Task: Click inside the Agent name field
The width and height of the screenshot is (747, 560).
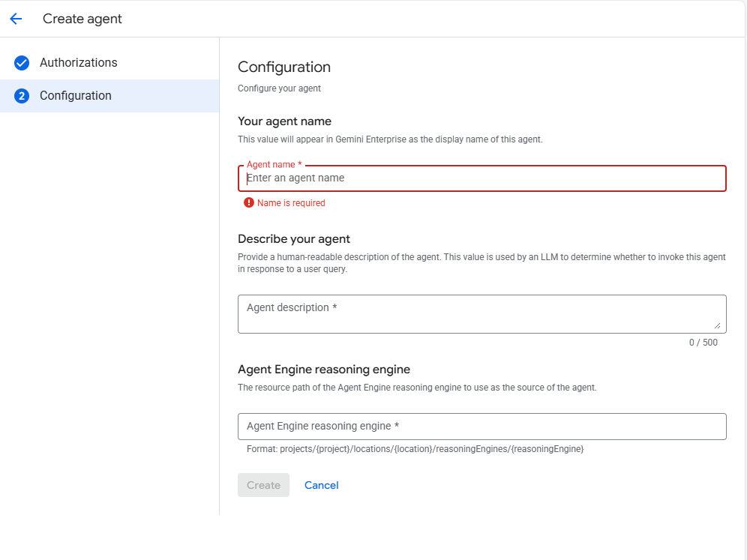Action: [481, 178]
